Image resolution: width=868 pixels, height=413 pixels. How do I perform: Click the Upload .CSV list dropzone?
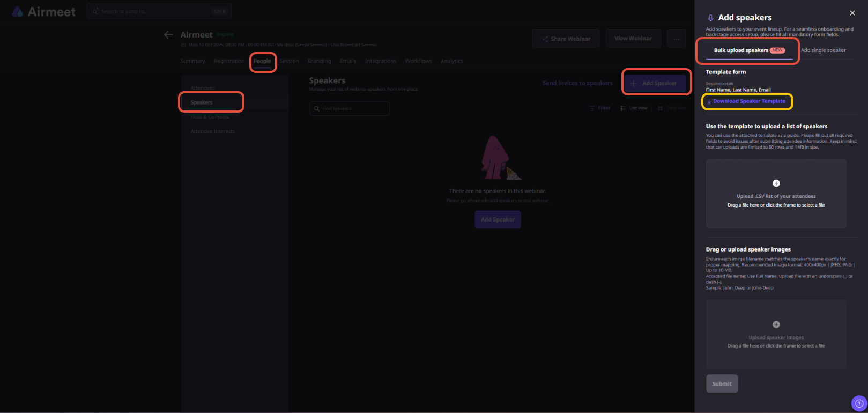(x=776, y=194)
